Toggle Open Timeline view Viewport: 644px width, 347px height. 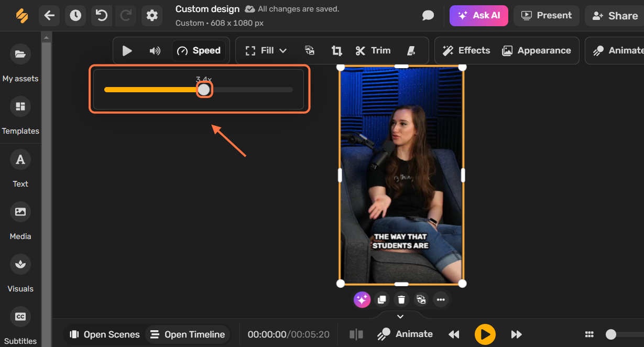(x=188, y=334)
